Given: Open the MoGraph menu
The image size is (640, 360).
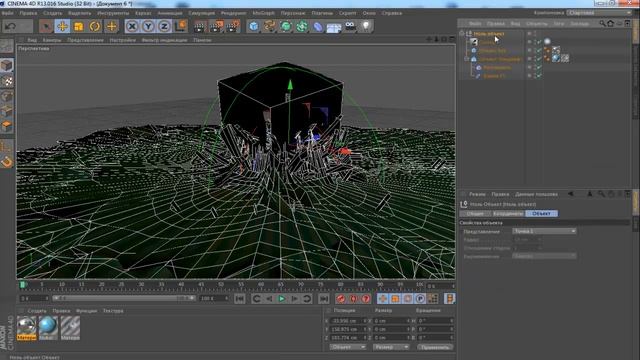Looking at the screenshot, I should click(x=263, y=13).
